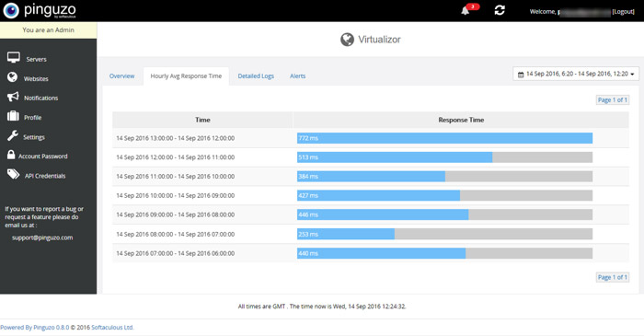Open Websites menu item
Viewport: 644px width, 336px height.
coord(36,78)
